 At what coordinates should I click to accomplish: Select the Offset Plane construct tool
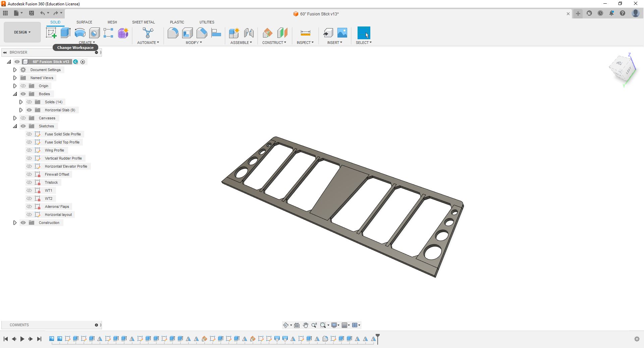268,33
